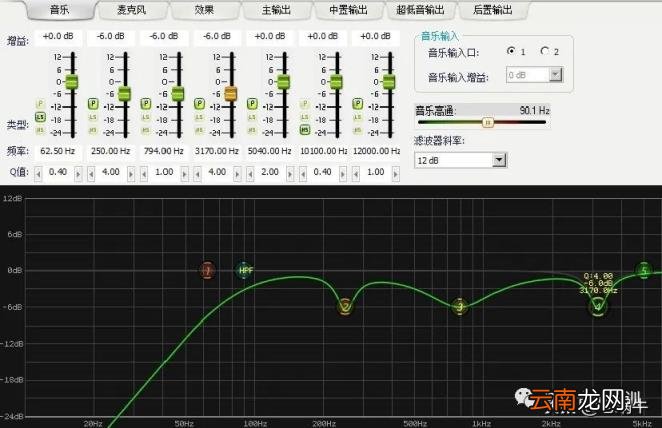Select music input port 2 radio button
Viewport: 662px width, 428px height.
[545, 51]
